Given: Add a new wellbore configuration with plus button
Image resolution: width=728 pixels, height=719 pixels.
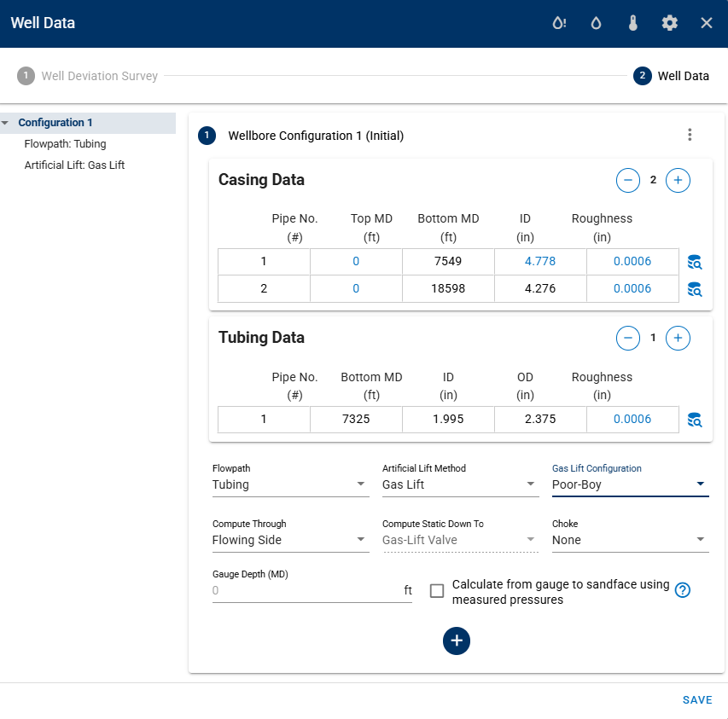Looking at the screenshot, I should [457, 641].
